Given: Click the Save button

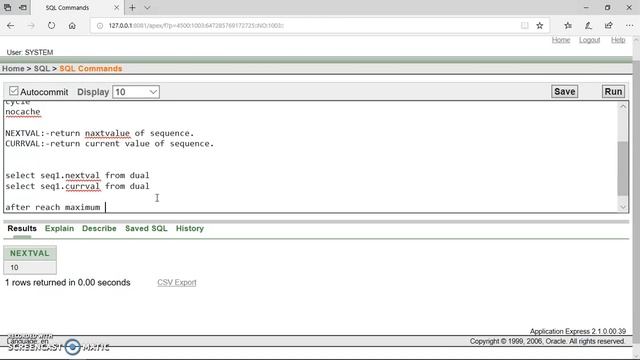Looking at the screenshot, I should (564, 91).
